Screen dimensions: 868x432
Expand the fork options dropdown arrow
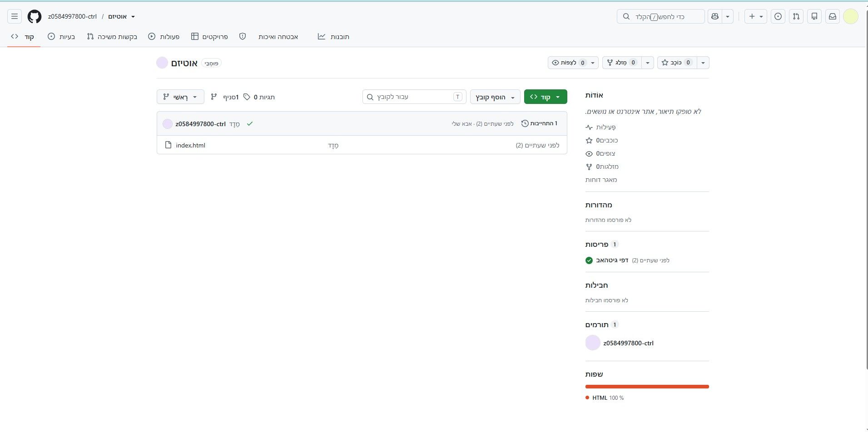[x=647, y=63]
